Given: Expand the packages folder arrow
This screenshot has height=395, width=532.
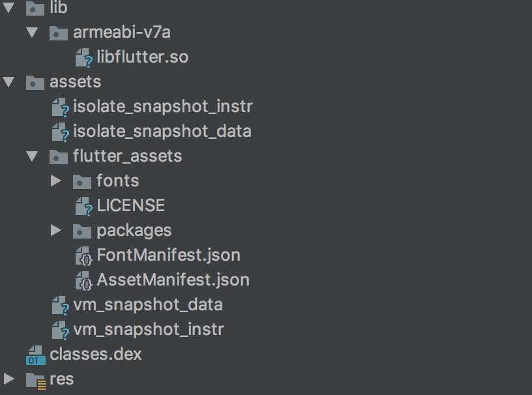Looking at the screenshot, I should 56,231.
